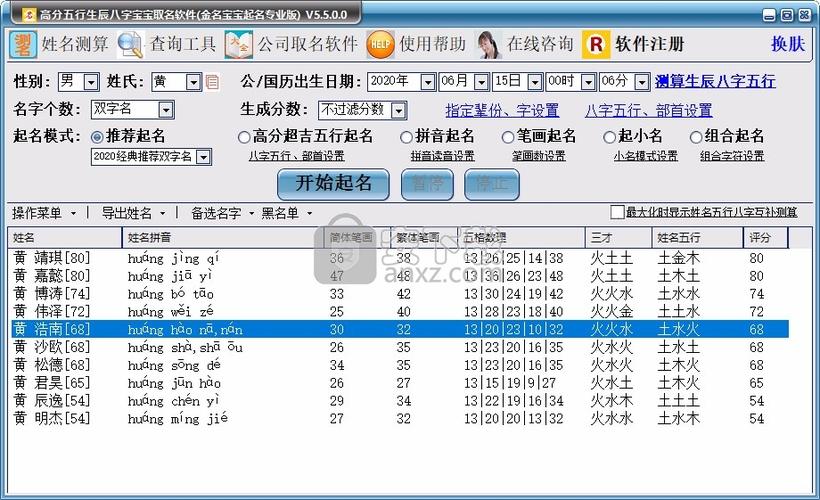Screen dimensions: 820x500
Task: Open the 导出姓名 menu
Action: coord(133,213)
